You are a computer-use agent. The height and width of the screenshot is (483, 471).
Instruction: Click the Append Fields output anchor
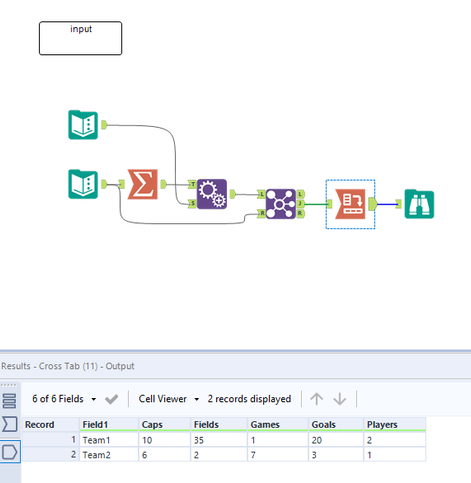click(x=233, y=194)
